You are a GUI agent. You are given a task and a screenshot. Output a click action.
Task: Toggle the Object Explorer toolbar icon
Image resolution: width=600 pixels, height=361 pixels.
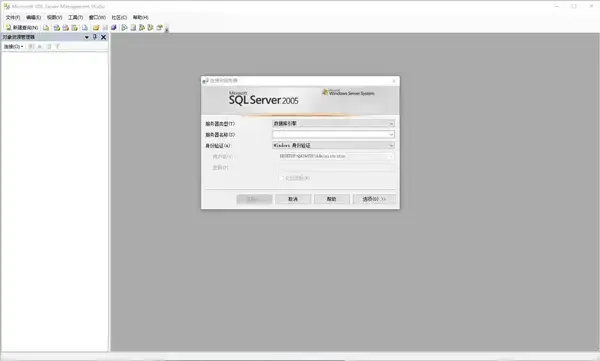[142, 28]
